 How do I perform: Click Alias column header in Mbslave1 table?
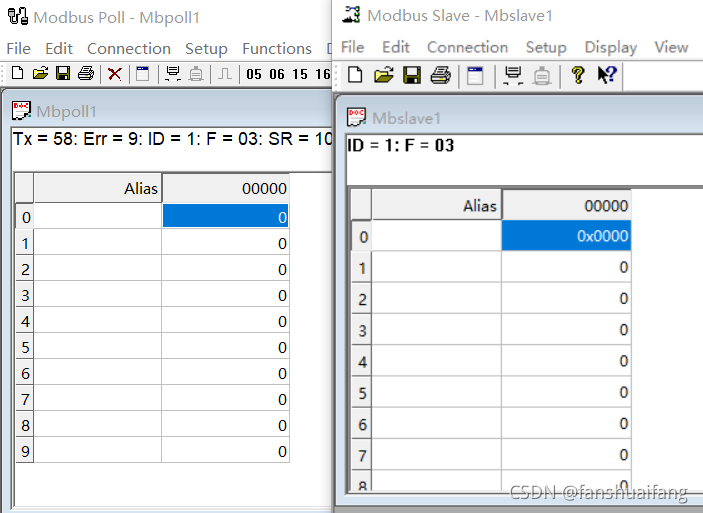437,205
